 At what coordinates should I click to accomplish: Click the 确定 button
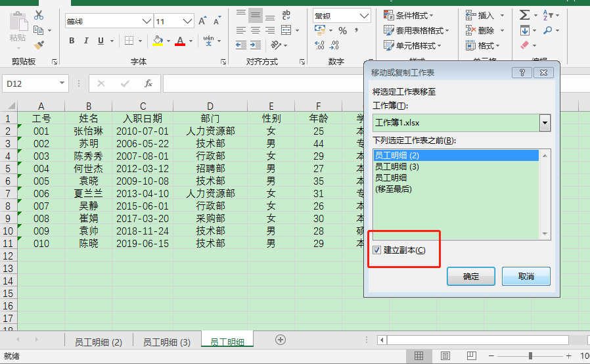[470, 277]
